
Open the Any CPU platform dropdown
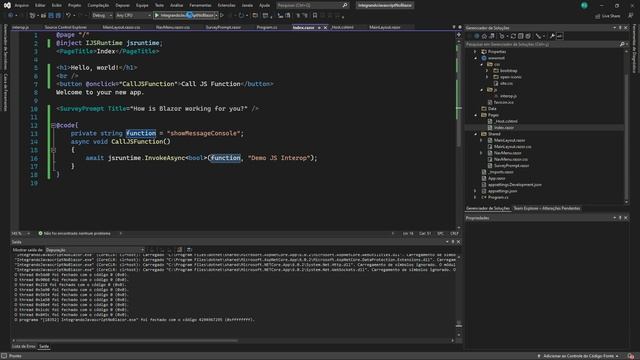click(133, 16)
